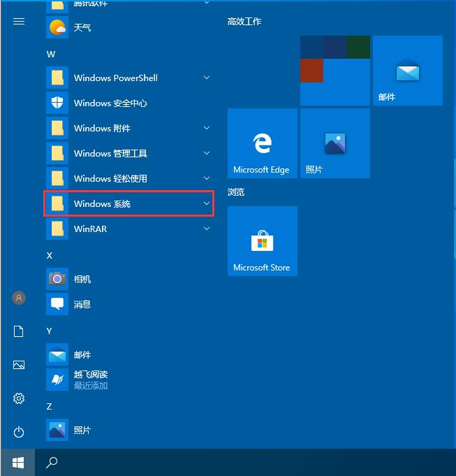Open the 消息 messaging app icon
Image resolution: width=456 pixels, height=476 pixels.
pyautogui.click(x=57, y=304)
